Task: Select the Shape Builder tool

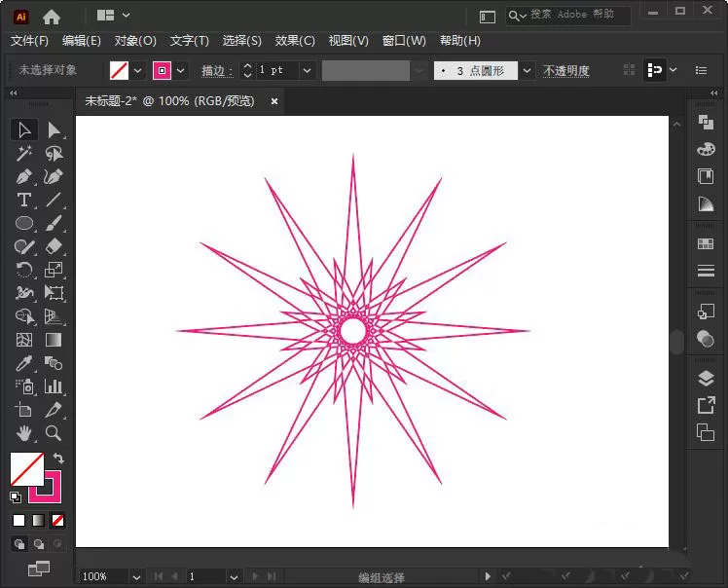Action: coord(23,316)
